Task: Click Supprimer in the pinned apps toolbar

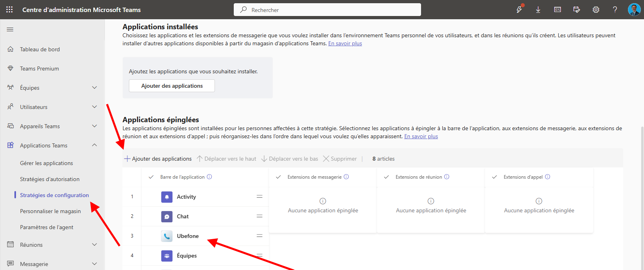Action: 340,159
